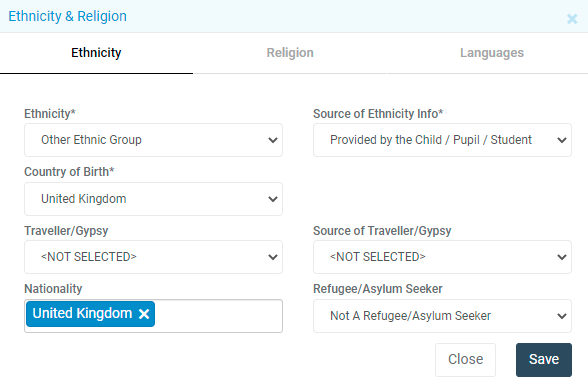Viewport: 588px width, 389px height.
Task: Click Source of Ethnicity Info chevron arrow
Action: coord(562,140)
